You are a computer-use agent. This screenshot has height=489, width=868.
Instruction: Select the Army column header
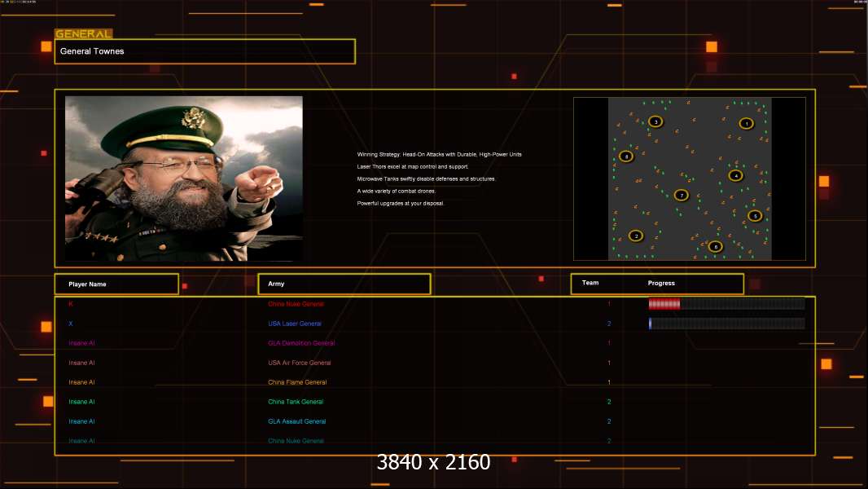344,284
